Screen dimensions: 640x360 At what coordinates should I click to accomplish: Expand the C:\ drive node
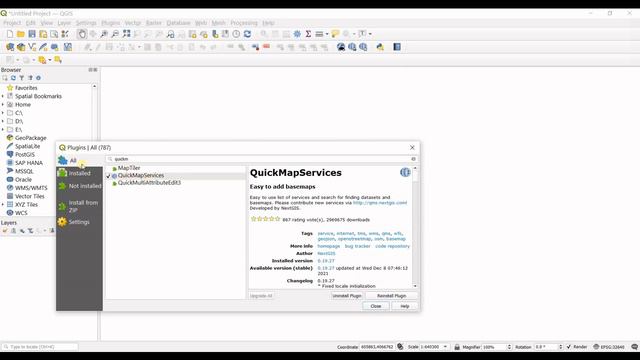pos(3,113)
